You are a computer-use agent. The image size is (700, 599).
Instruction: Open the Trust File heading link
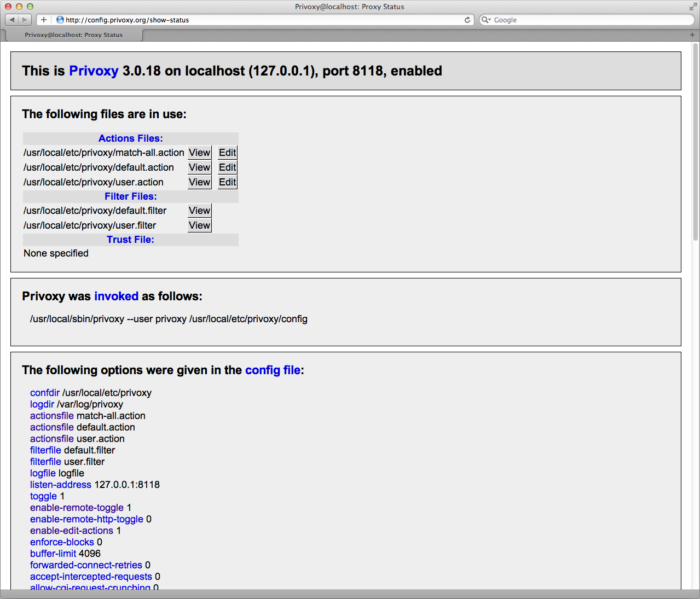point(130,240)
